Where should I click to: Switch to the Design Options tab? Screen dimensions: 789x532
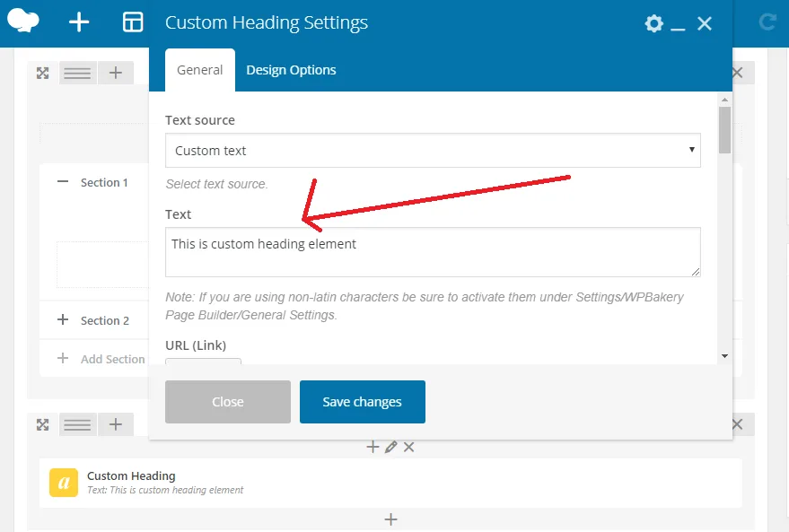tap(291, 70)
